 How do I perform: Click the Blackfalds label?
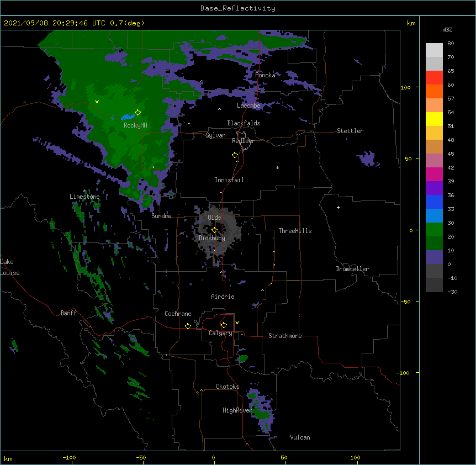(x=244, y=123)
